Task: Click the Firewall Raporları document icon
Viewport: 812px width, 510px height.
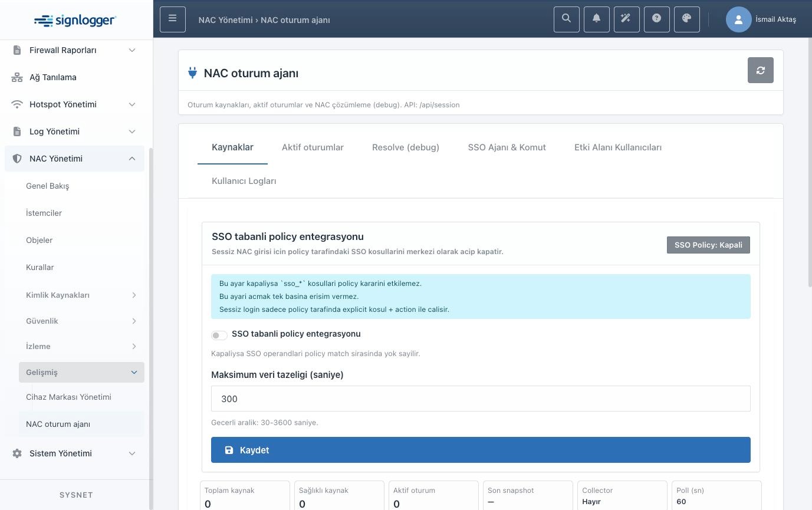Action: click(17, 50)
